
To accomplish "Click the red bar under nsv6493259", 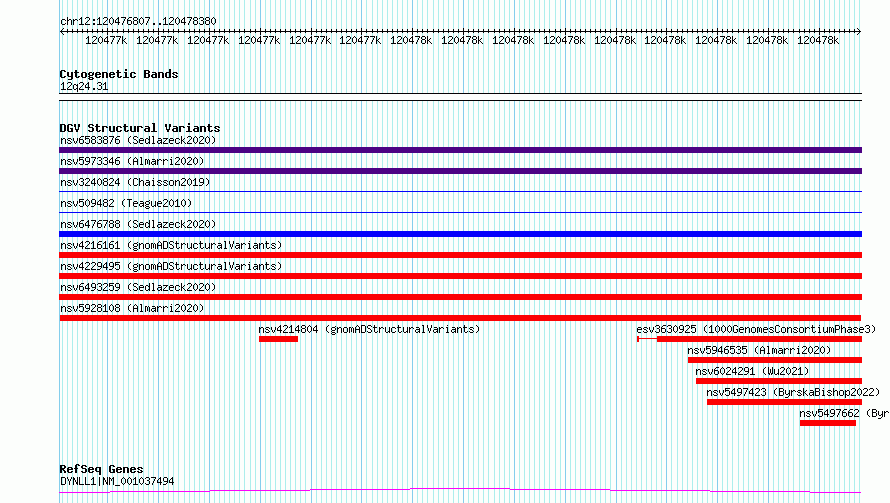I will tap(460, 297).
